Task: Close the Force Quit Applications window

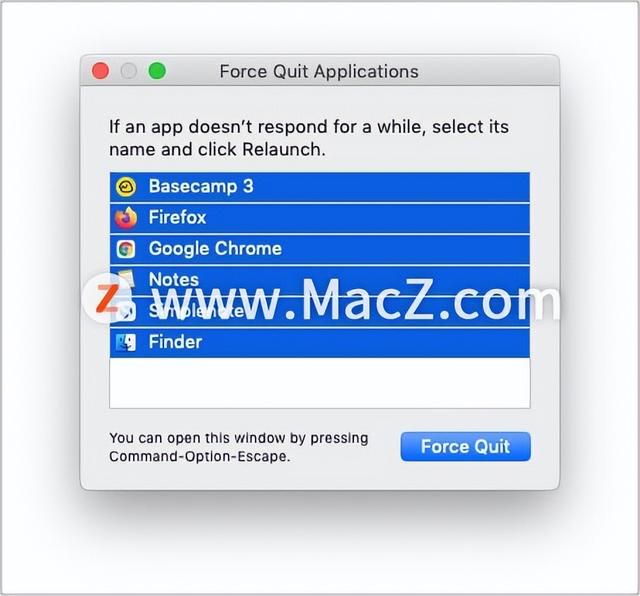Action: click(x=100, y=71)
